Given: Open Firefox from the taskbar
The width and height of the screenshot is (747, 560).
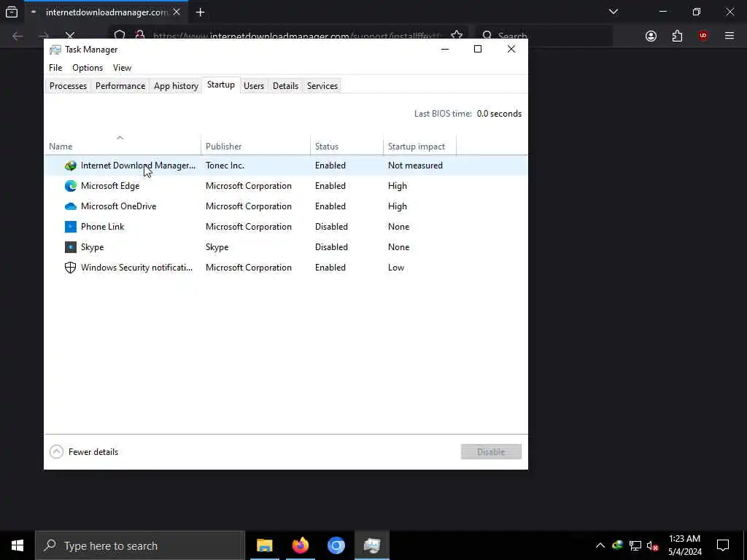Looking at the screenshot, I should click(x=300, y=545).
